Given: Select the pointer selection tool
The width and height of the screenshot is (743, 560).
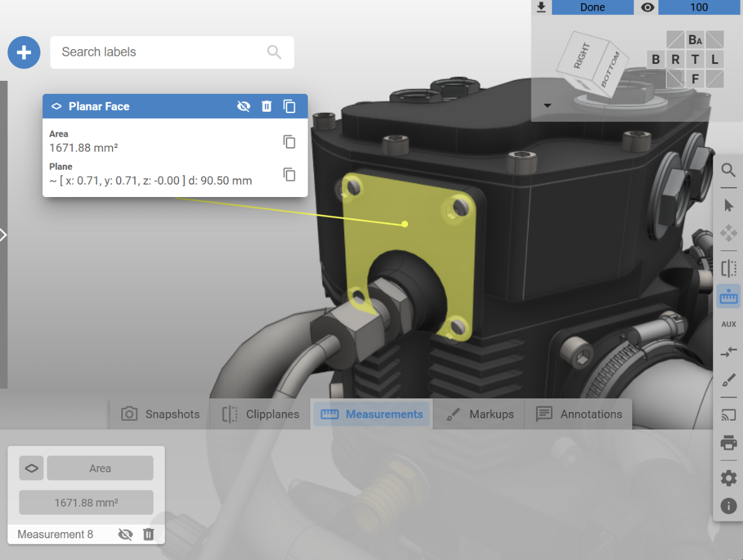Looking at the screenshot, I should (728, 206).
